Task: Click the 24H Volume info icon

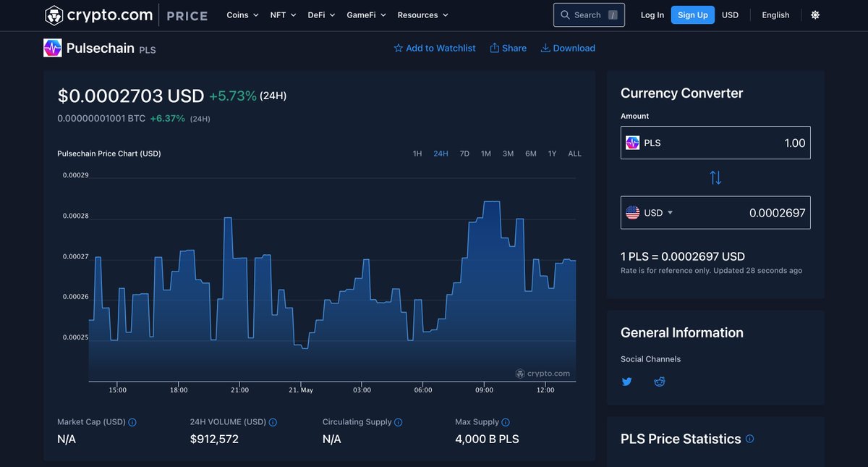Action: point(273,422)
